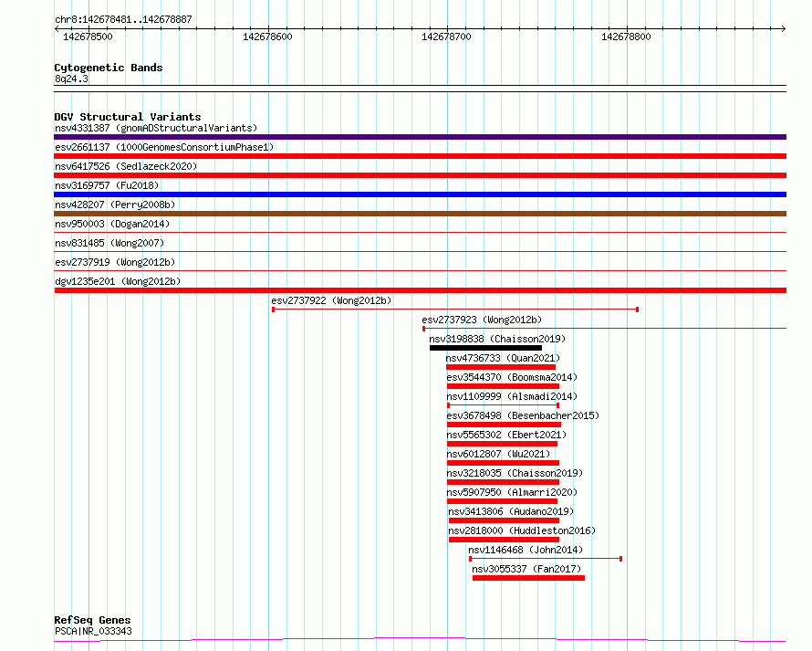Click the Cytogenetic Bands track heading
This screenshot has width=812, height=651.
point(109,68)
